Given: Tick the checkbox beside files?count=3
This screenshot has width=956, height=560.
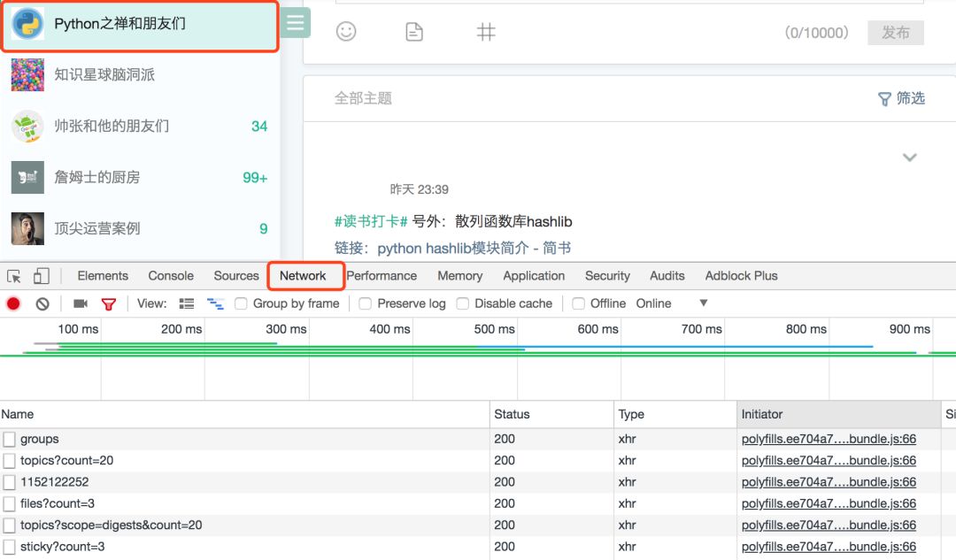Looking at the screenshot, I should pos(9,504).
